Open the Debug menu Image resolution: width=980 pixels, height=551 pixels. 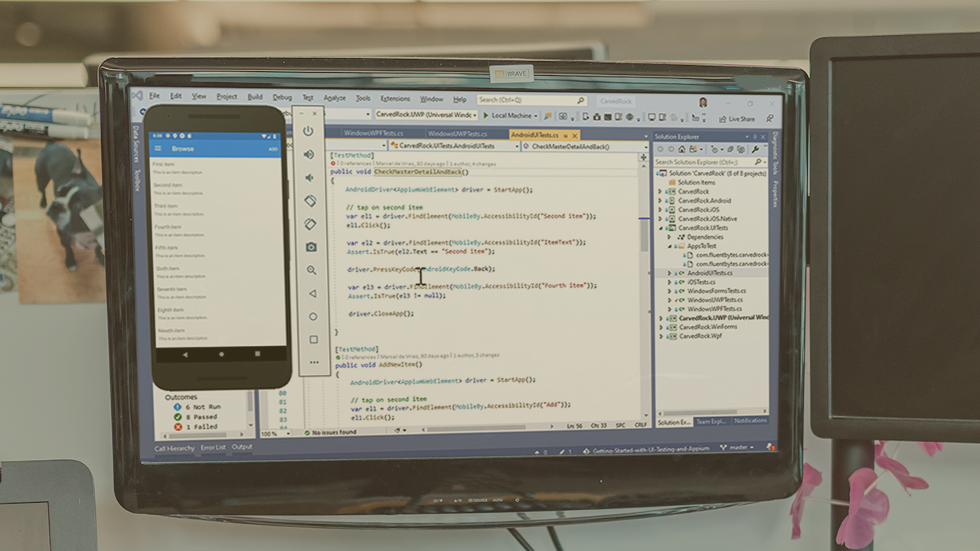282,98
